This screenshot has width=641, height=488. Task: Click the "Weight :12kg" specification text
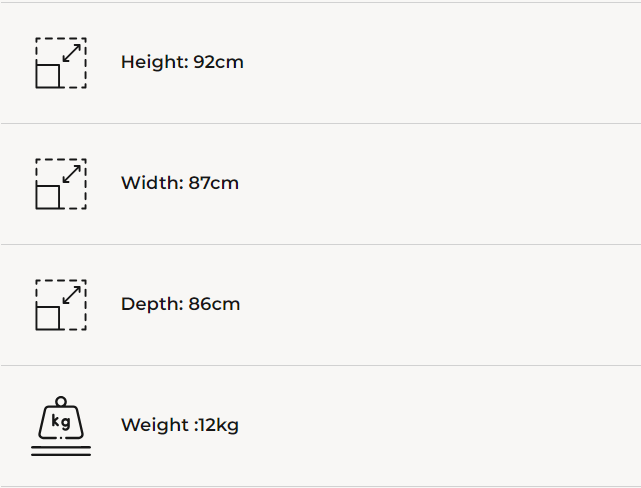pyautogui.click(x=180, y=425)
